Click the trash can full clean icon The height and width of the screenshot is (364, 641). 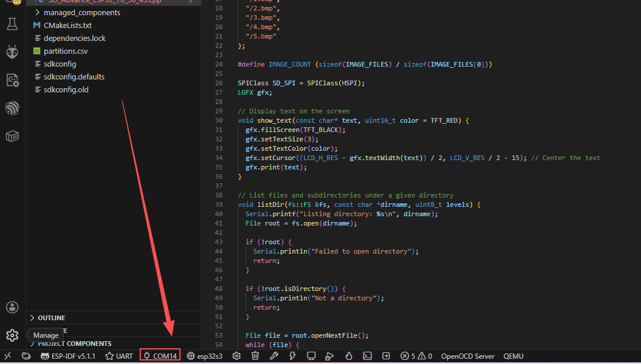pyautogui.click(x=255, y=356)
